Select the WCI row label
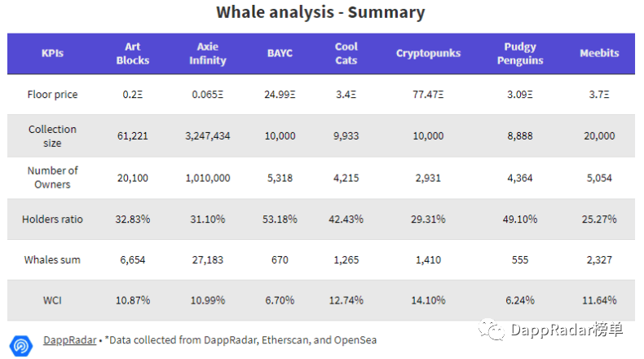The image size is (644, 359). 52,300
